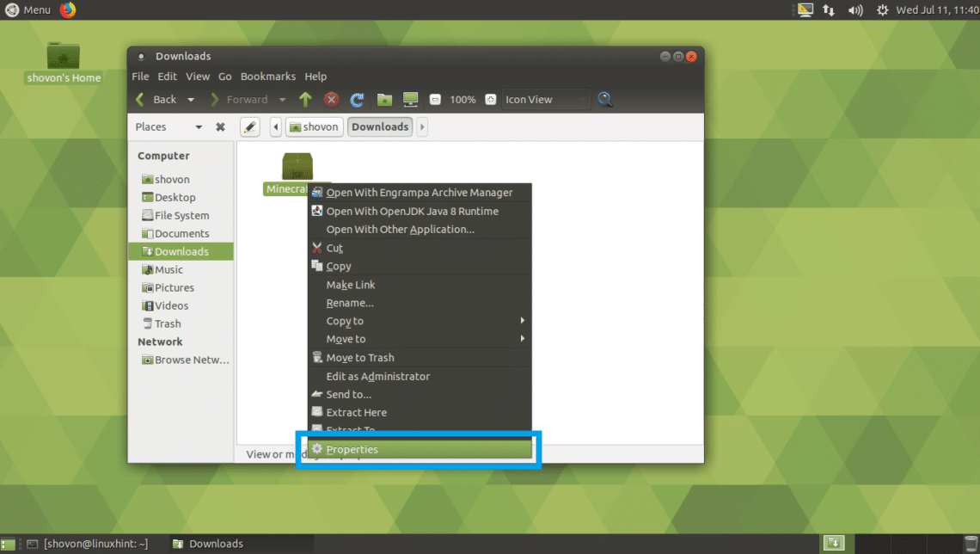The image size is (980, 554).
Task: Open Pictures in the sidebar
Action: click(181, 287)
